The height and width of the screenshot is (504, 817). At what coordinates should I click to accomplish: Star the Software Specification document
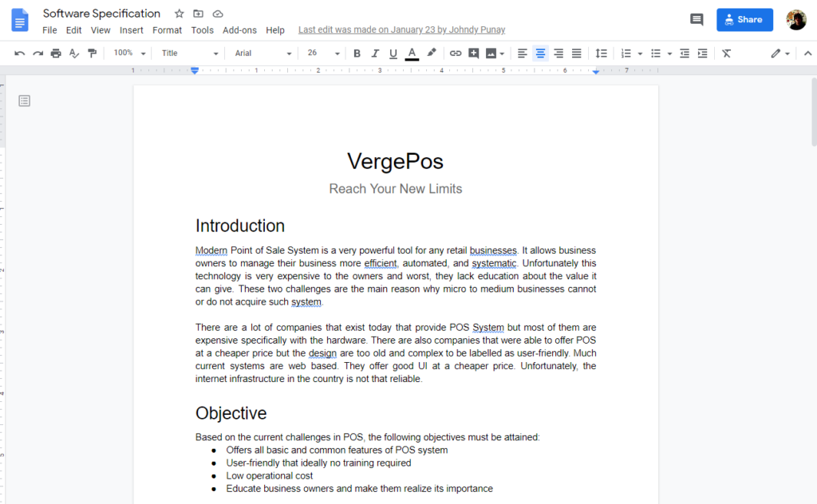point(179,14)
